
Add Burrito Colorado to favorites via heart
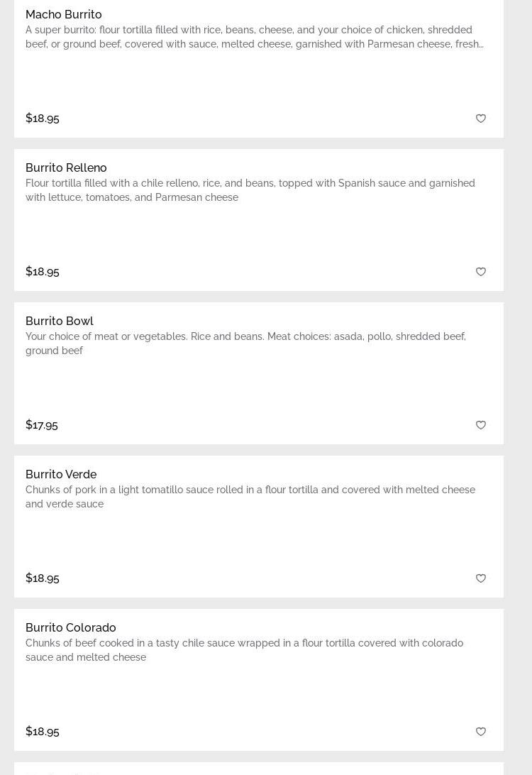click(x=481, y=732)
